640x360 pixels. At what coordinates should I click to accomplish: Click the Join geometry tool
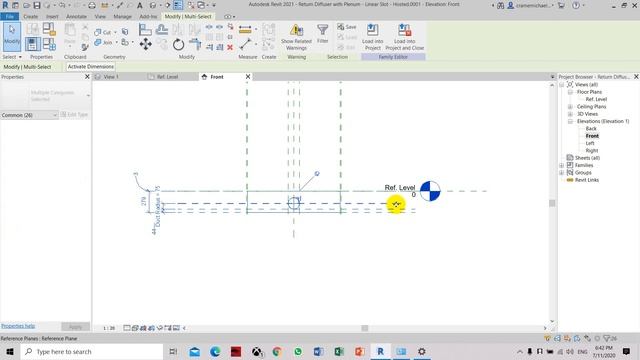pos(103,42)
